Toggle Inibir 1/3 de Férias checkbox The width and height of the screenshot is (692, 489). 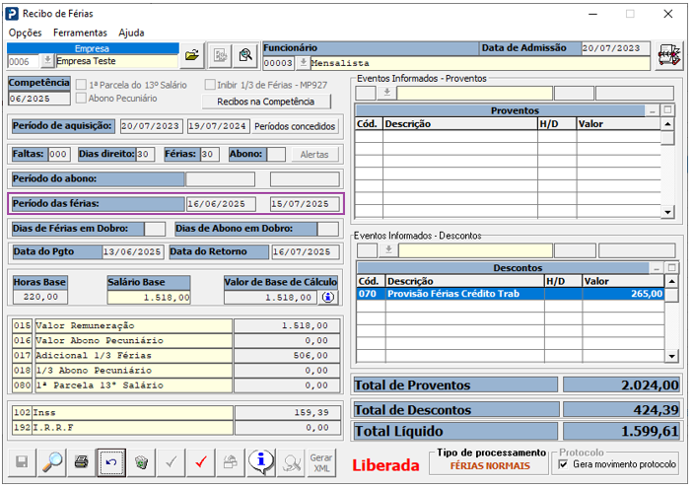tap(210, 85)
